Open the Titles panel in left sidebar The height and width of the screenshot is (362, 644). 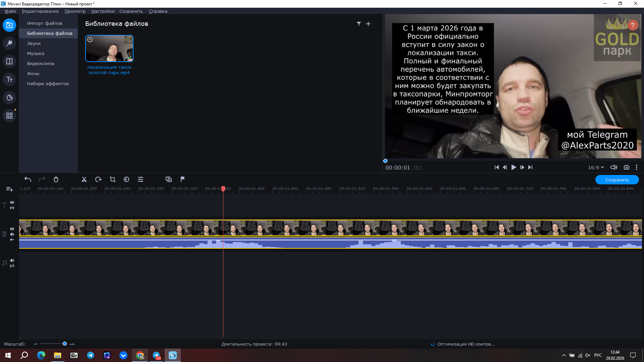9,79
